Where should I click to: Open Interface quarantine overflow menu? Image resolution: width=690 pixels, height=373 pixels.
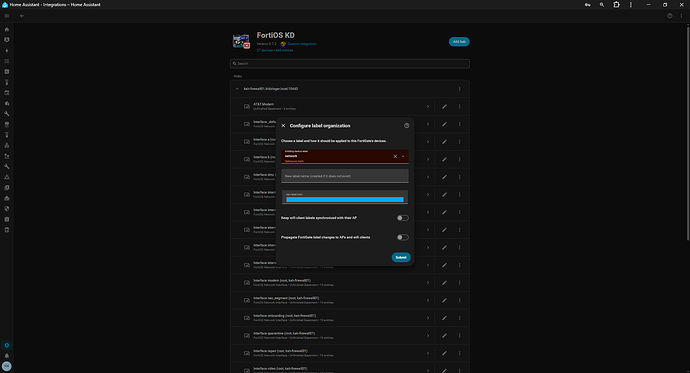(x=459, y=336)
